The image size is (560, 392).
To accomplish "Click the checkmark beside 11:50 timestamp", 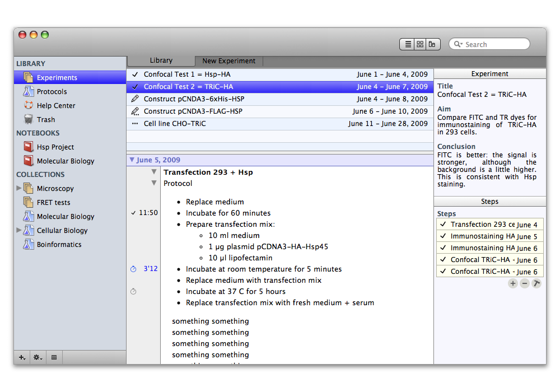I will [133, 213].
